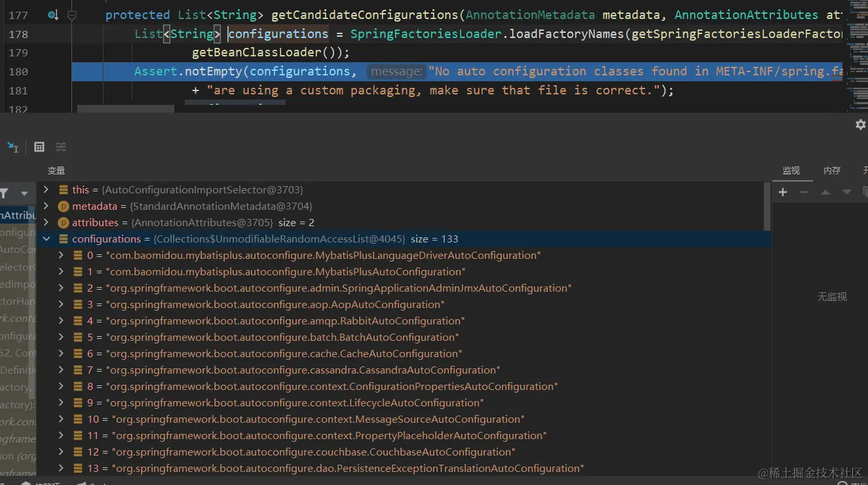This screenshot has width=868, height=485.
Task: Open the frames filter dropdown arrow
Action: click(24, 193)
